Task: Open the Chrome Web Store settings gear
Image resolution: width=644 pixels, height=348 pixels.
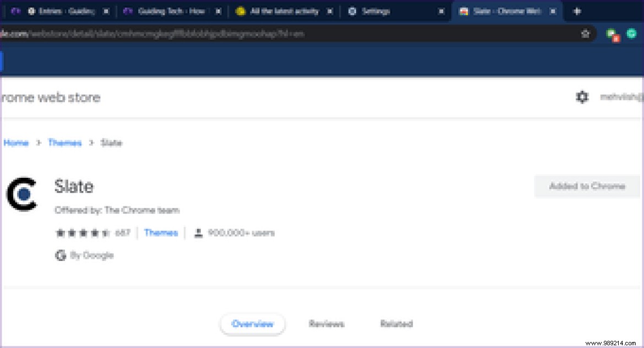Action: click(582, 97)
